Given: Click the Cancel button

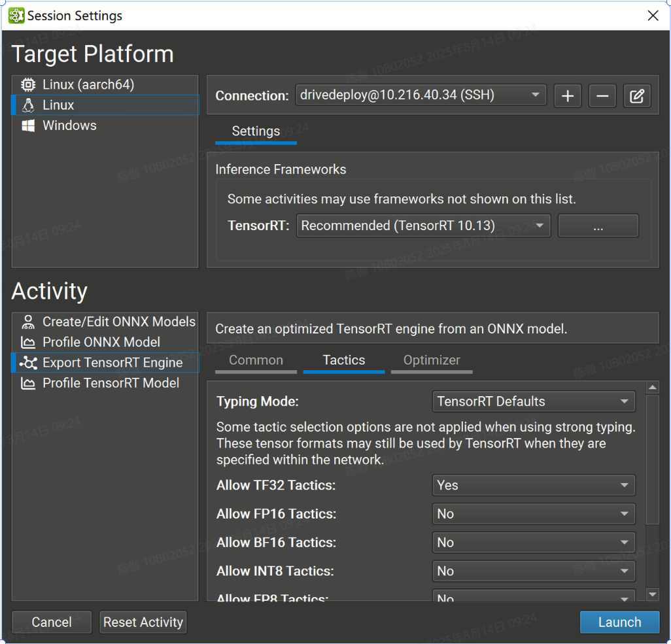Looking at the screenshot, I should pyautogui.click(x=52, y=622).
